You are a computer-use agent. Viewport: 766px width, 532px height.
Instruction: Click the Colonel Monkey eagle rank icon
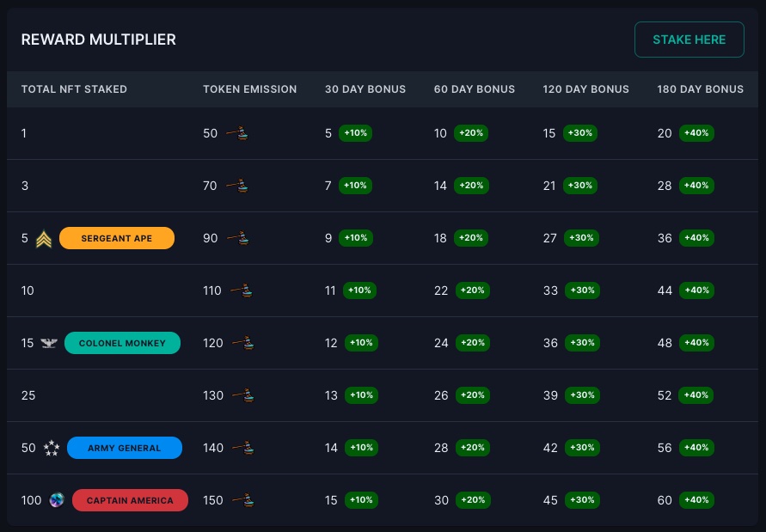49,344
